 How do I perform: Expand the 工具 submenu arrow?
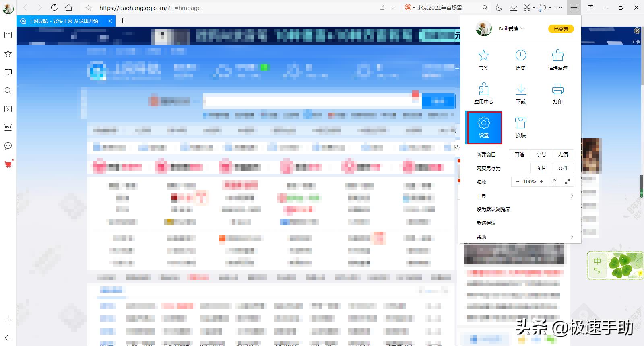572,196
